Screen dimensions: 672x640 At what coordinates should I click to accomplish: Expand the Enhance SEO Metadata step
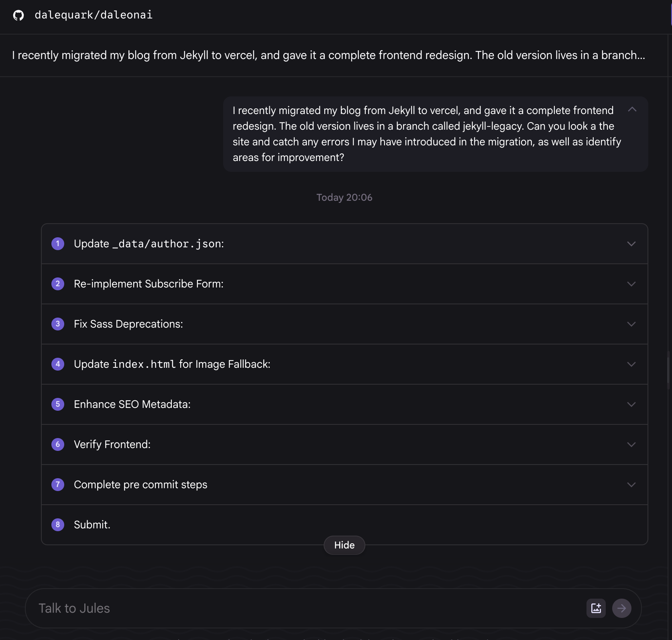(631, 405)
